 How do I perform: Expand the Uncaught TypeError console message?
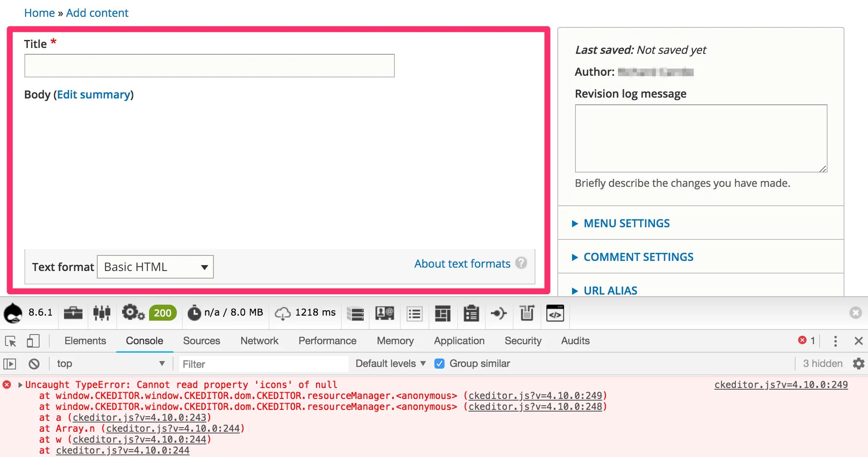[20, 385]
